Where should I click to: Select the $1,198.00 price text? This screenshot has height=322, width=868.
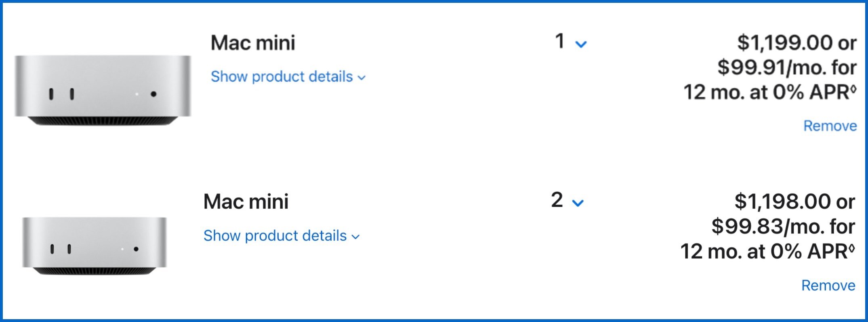point(782,201)
